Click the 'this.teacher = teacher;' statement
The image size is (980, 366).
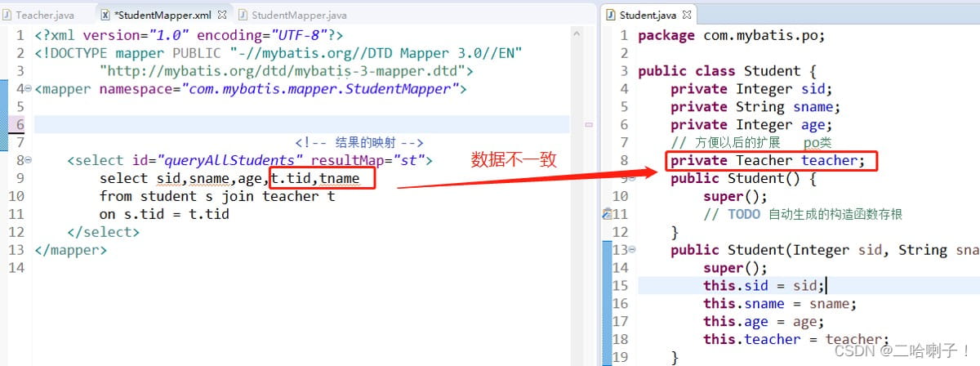click(x=796, y=340)
